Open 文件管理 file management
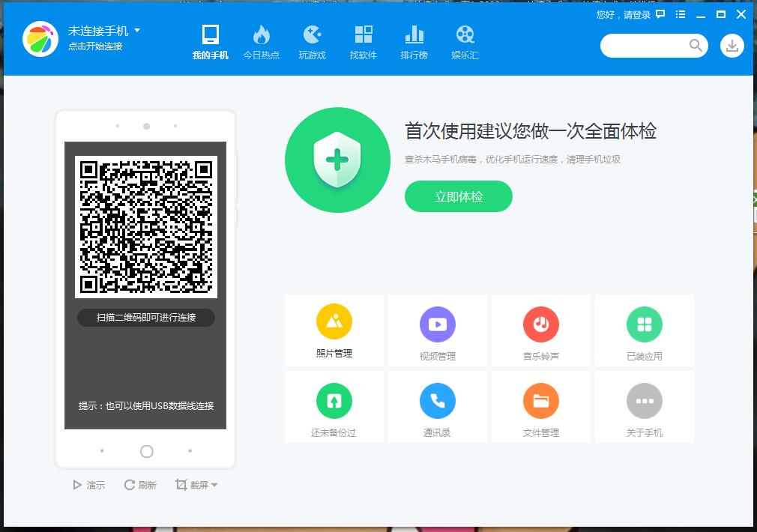The height and width of the screenshot is (532, 757). click(540, 407)
